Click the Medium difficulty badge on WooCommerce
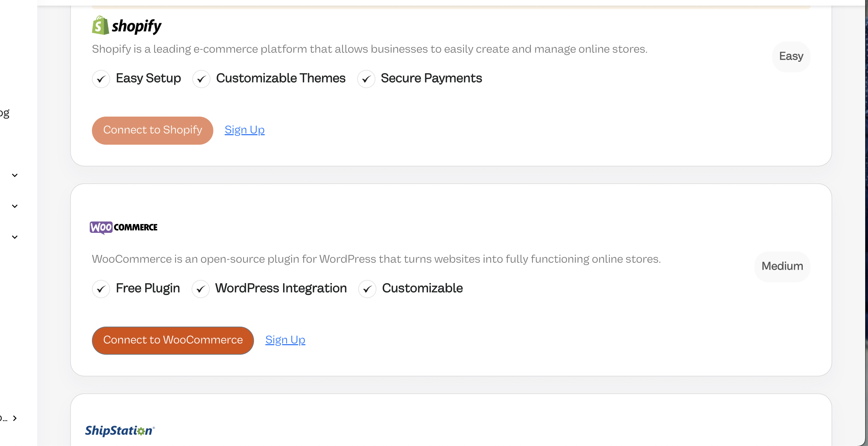 (782, 267)
